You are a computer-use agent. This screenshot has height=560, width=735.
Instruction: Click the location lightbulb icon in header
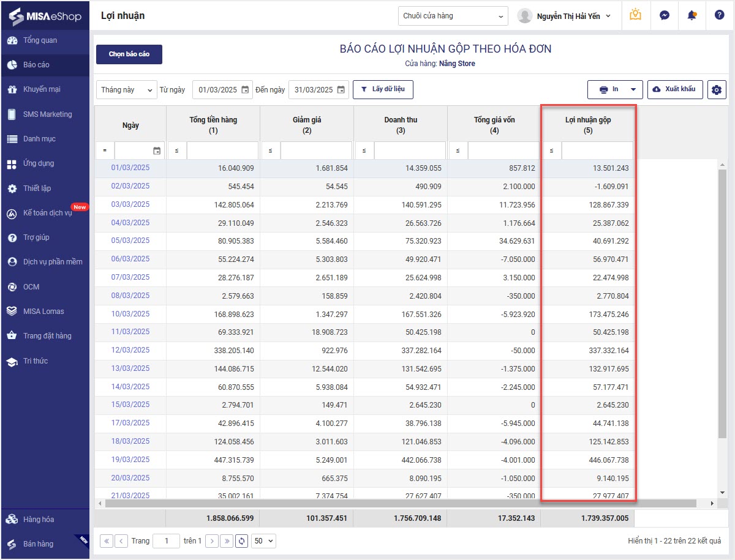point(635,15)
